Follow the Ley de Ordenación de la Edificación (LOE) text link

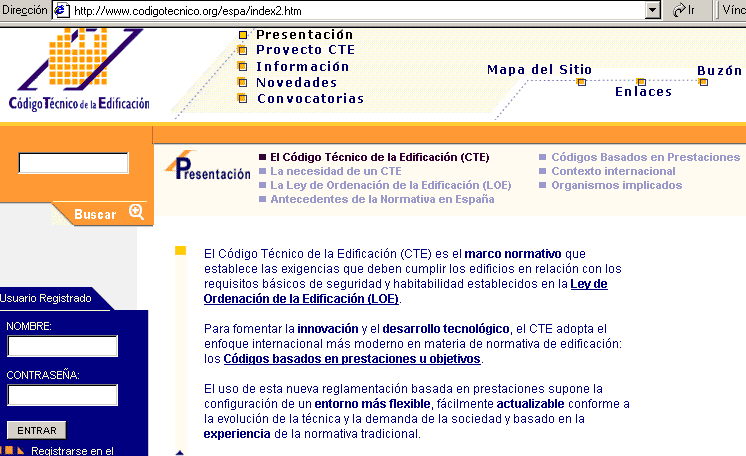(301, 299)
